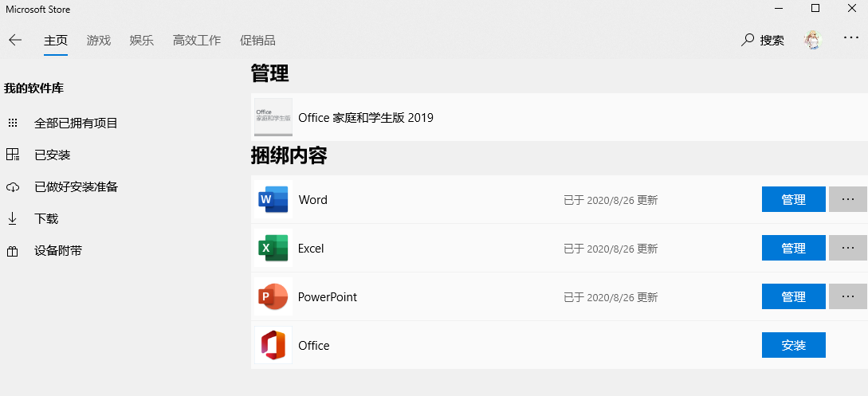
Task: Maximize the Microsoft Store window
Action: [815, 8]
